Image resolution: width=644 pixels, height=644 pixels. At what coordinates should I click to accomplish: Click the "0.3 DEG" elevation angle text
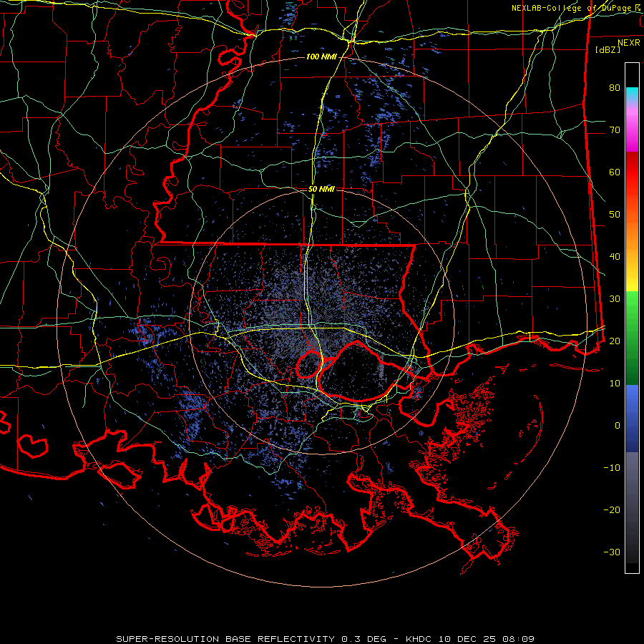click(x=364, y=639)
